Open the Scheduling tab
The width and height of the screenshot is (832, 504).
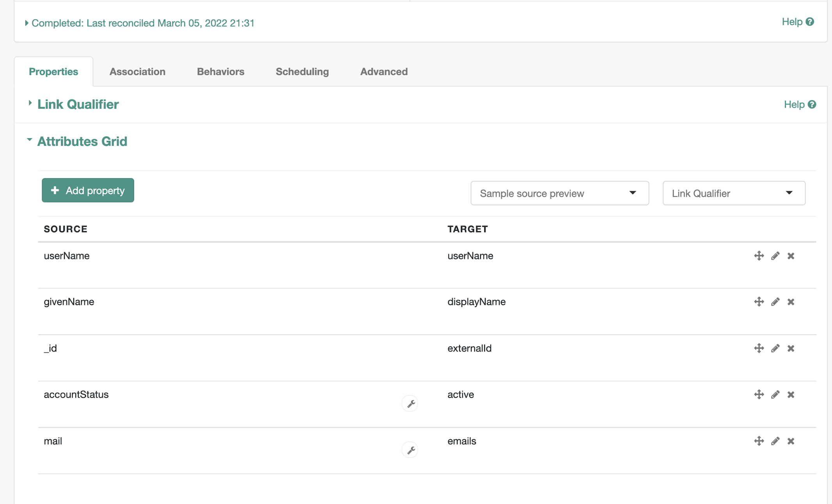point(302,71)
